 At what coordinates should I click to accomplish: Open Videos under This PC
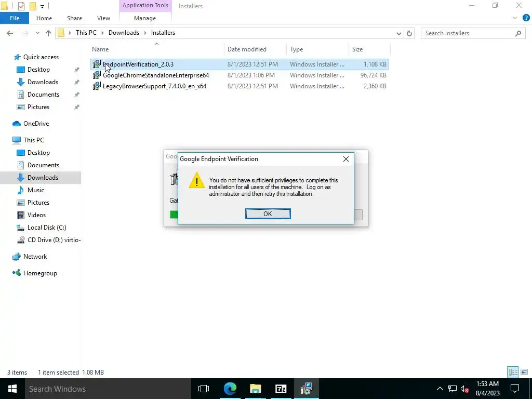pos(36,215)
